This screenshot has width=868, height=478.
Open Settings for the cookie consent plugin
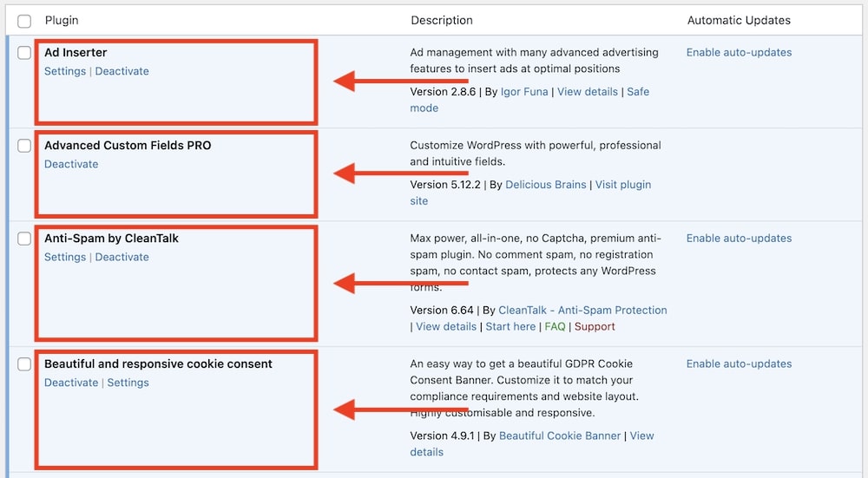128,383
